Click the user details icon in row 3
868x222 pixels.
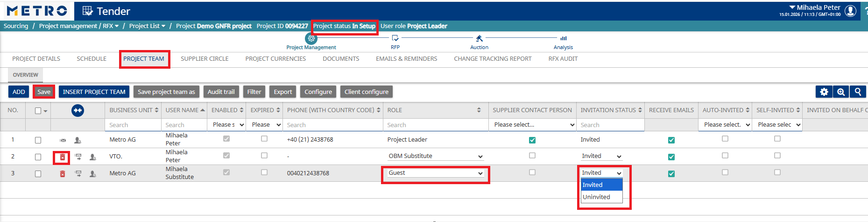[x=92, y=174]
